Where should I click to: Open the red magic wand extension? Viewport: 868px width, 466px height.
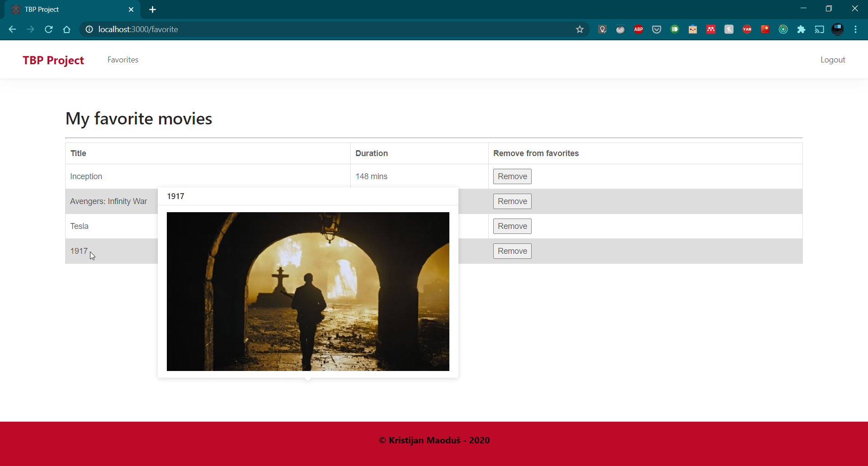coord(765,29)
